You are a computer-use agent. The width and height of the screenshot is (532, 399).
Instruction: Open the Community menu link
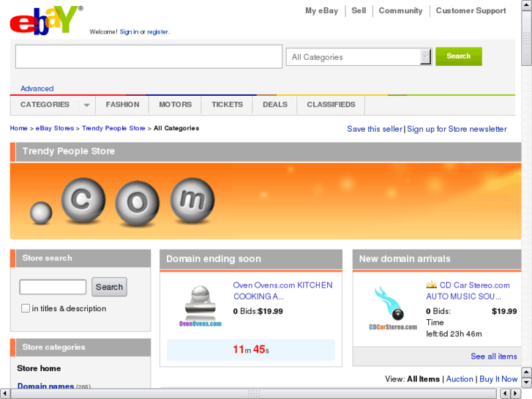tap(401, 11)
